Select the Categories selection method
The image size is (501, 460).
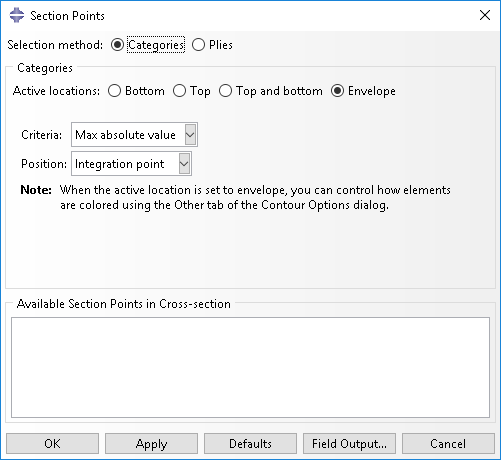pyautogui.click(x=117, y=45)
